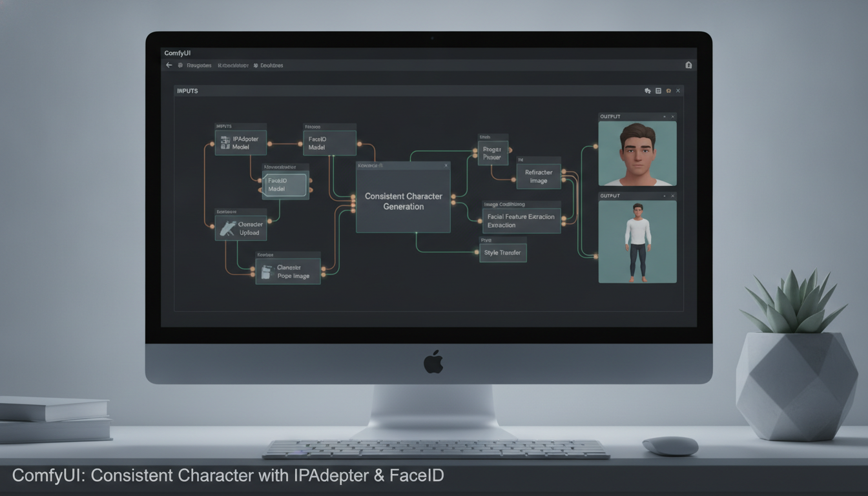Click the puzzle-piece icon in the INPUTS panel header
The image size is (868, 496).
point(648,91)
